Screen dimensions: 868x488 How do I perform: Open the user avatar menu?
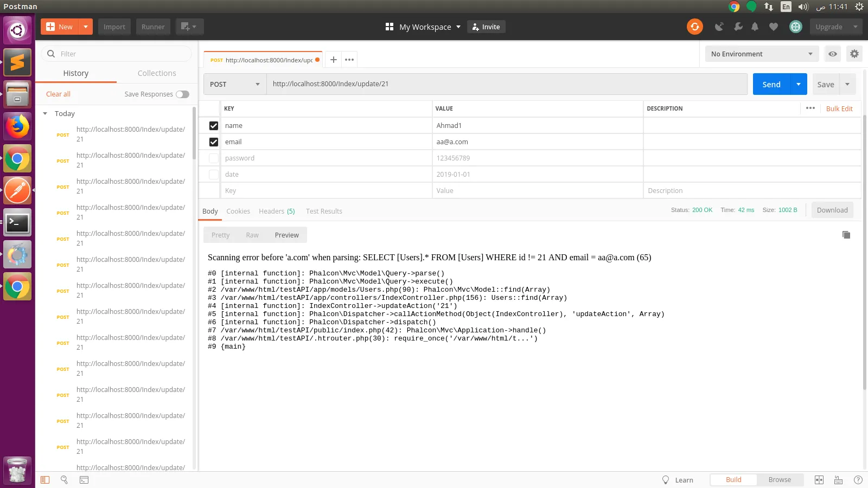(x=796, y=27)
